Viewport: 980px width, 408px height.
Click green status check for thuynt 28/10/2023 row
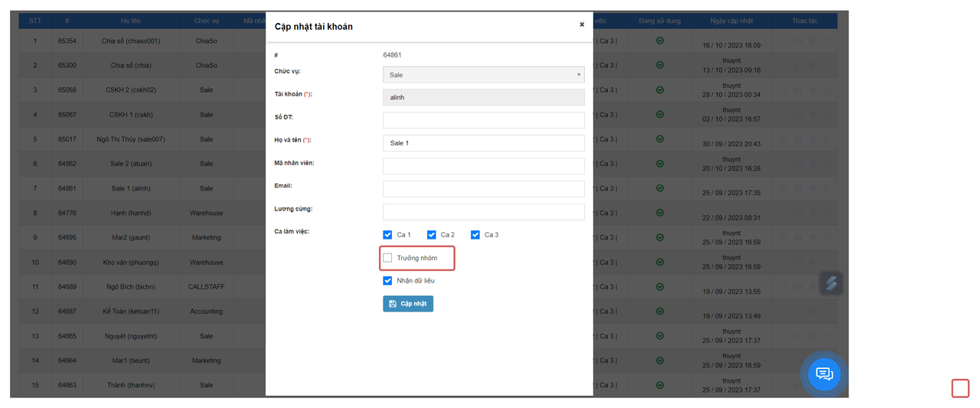pos(660,90)
